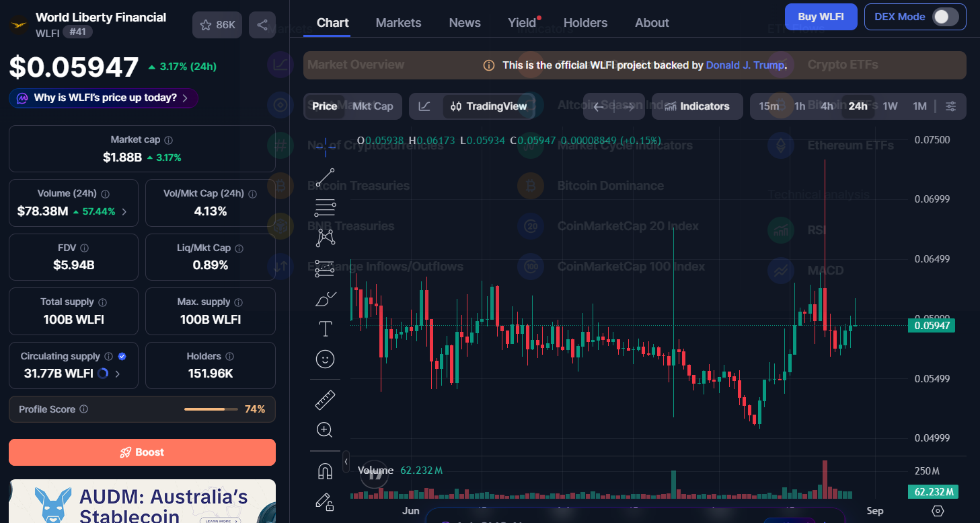Click the Buy WLFI button

(x=821, y=17)
